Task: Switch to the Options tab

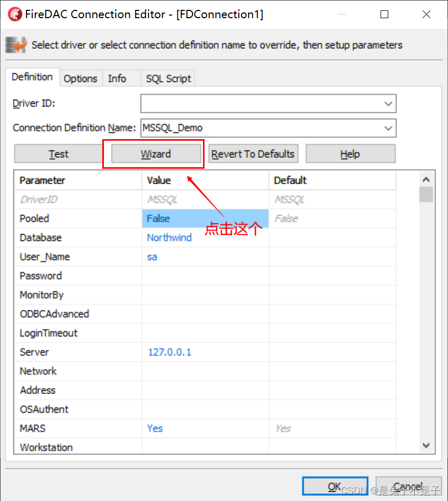Action: [x=80, y=78]
